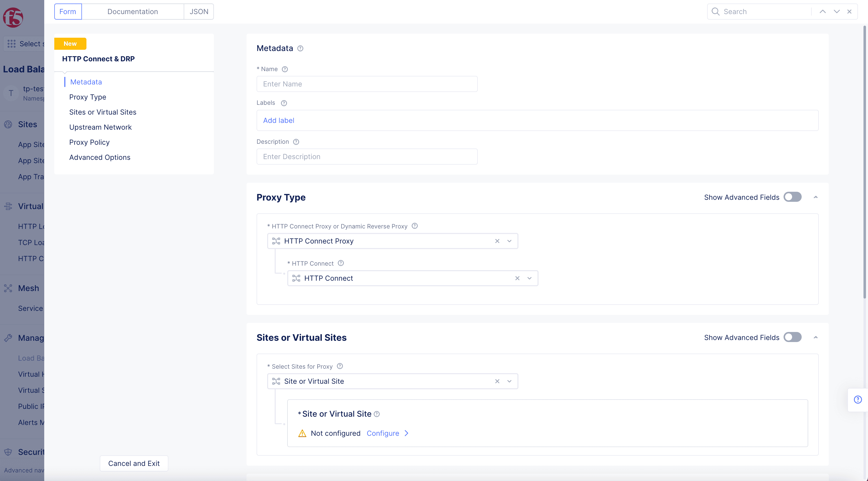Click the Name field help icon
This screenshot has width=868, height=481.
(x=285, y=69)
